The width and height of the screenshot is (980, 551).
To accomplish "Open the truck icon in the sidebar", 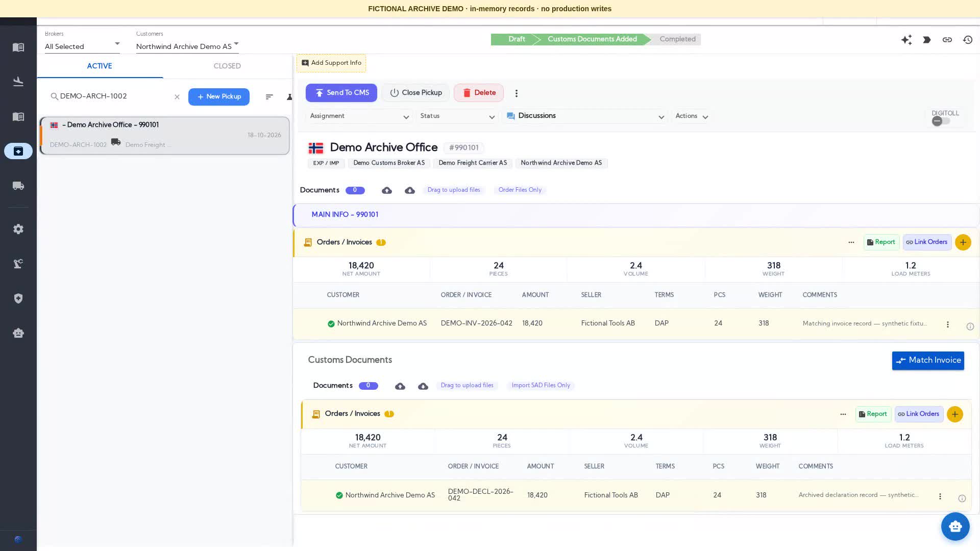I will 18,186.
